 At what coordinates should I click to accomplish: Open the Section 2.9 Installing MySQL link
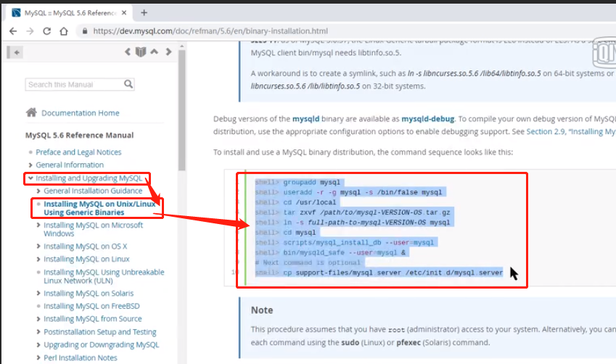(571, 131)
